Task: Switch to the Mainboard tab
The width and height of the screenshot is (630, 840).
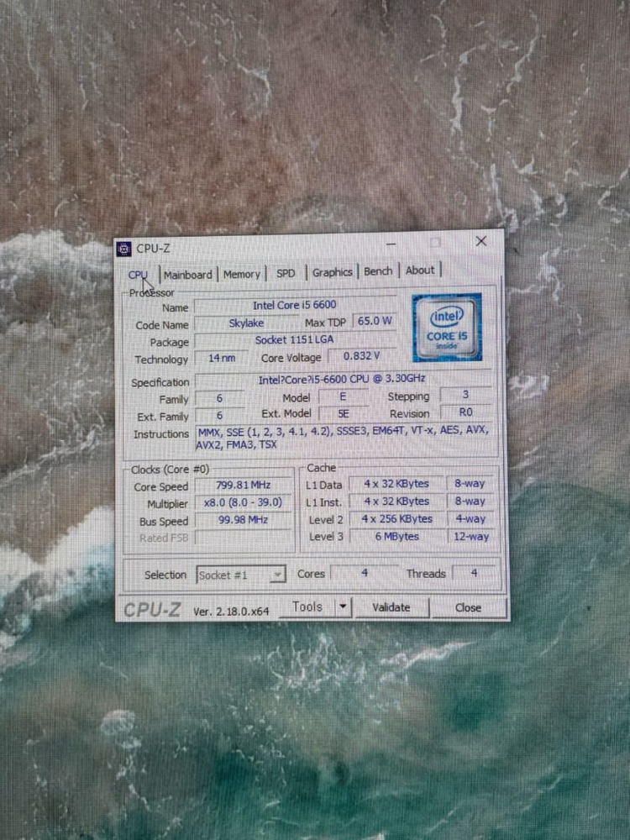Action: [188, 274]
